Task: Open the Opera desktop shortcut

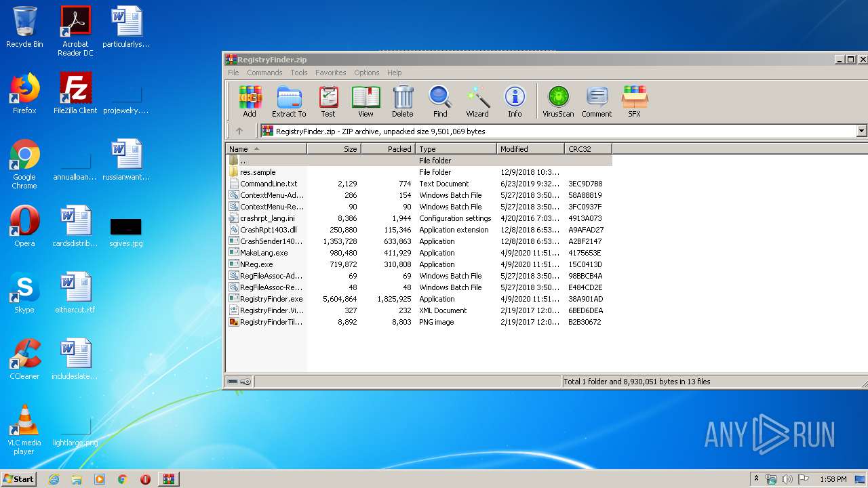Action: click(24, 226)
